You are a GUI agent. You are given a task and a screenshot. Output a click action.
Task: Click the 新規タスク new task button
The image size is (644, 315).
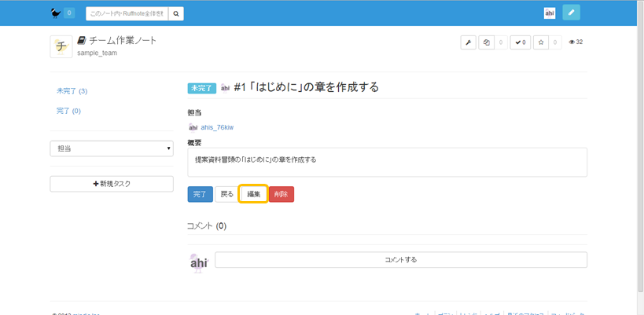(x=112, y=184)
